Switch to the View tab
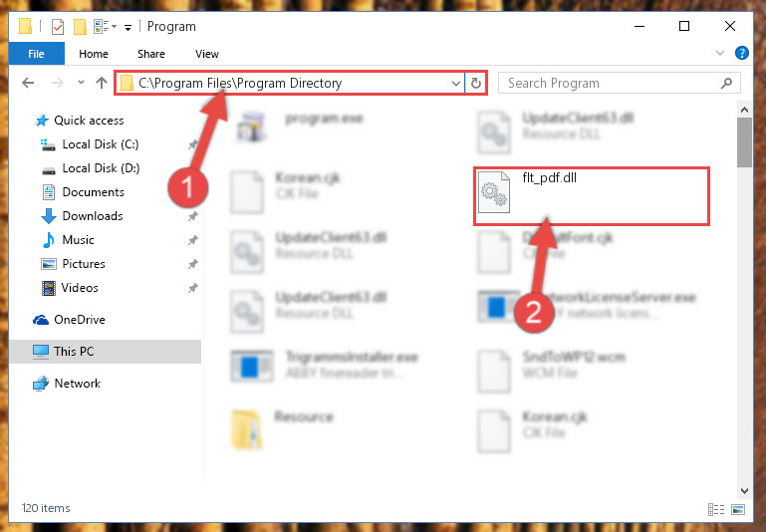766x532 pixels. point(207,54)
